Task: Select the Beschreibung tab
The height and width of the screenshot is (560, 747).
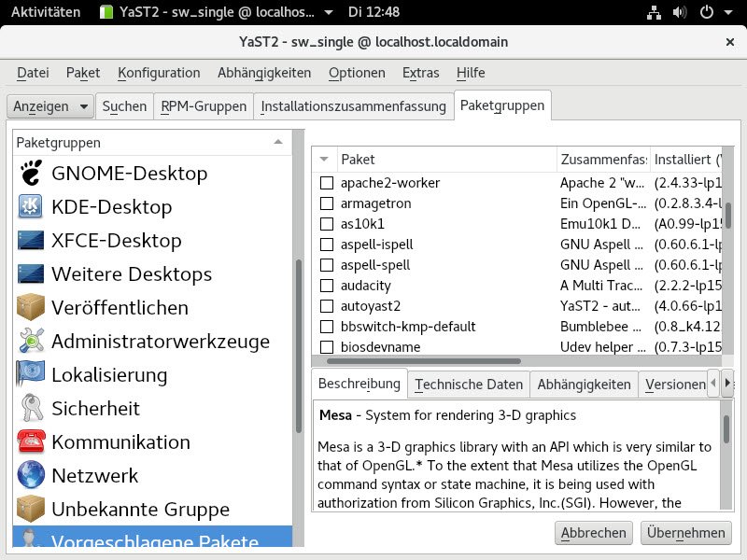Action: 359,384
